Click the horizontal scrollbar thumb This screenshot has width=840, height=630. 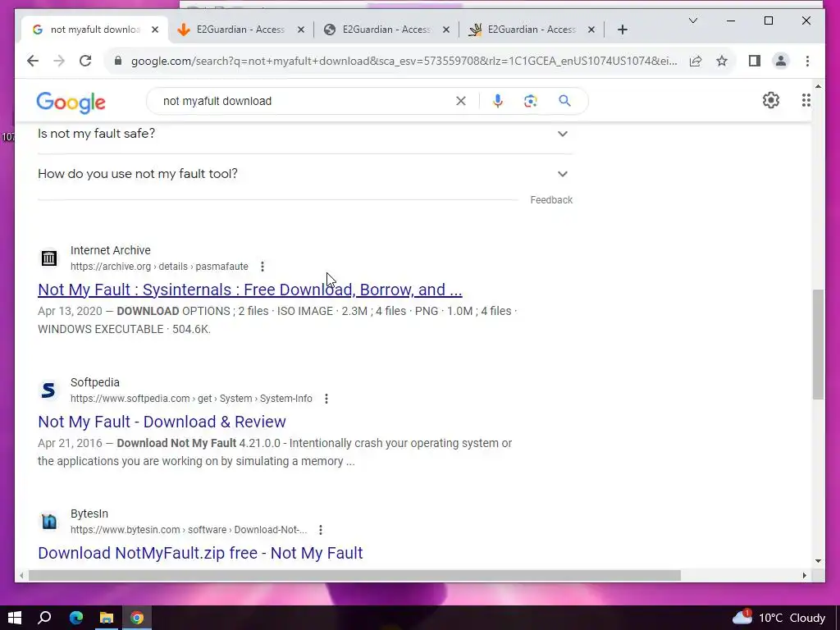(x=354, y=575)
